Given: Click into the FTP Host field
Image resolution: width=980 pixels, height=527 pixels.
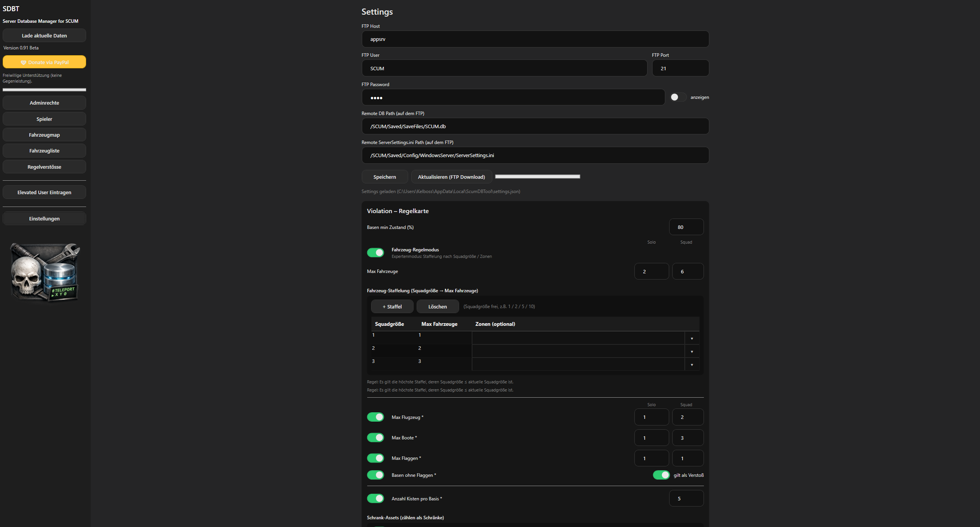Looking at the screenshot, I should 535,39.
